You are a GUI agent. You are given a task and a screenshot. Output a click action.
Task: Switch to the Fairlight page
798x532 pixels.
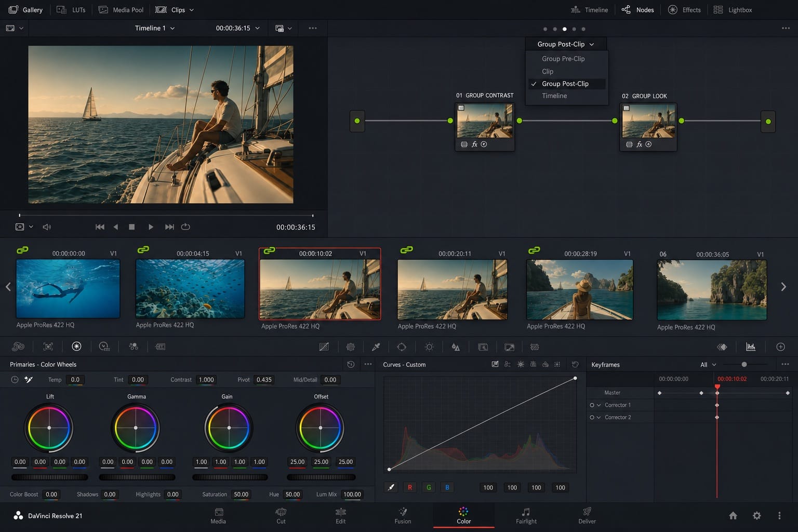click(526, 515)
